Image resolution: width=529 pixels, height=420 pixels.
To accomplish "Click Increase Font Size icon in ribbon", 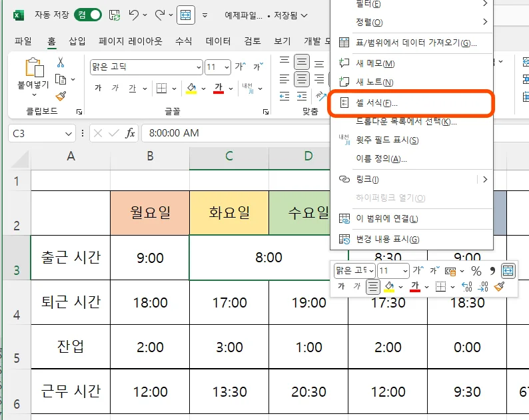I will tap(241, 67).
